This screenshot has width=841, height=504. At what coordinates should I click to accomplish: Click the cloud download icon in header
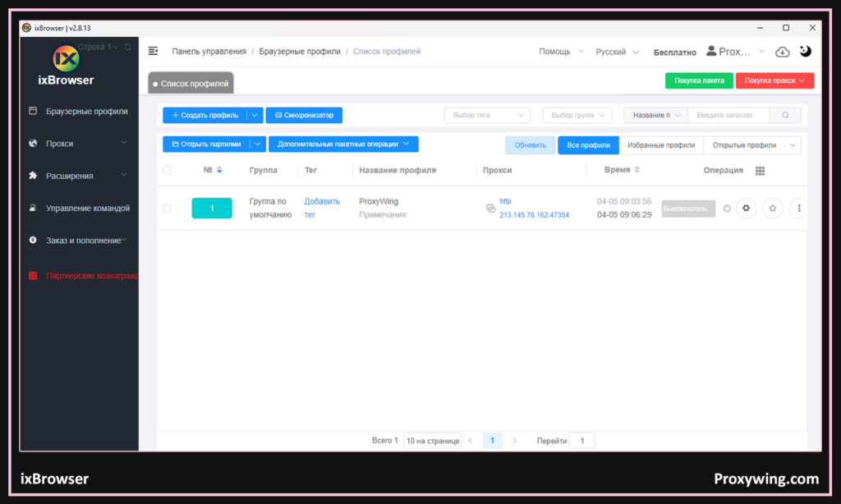(x=782, y=52)
